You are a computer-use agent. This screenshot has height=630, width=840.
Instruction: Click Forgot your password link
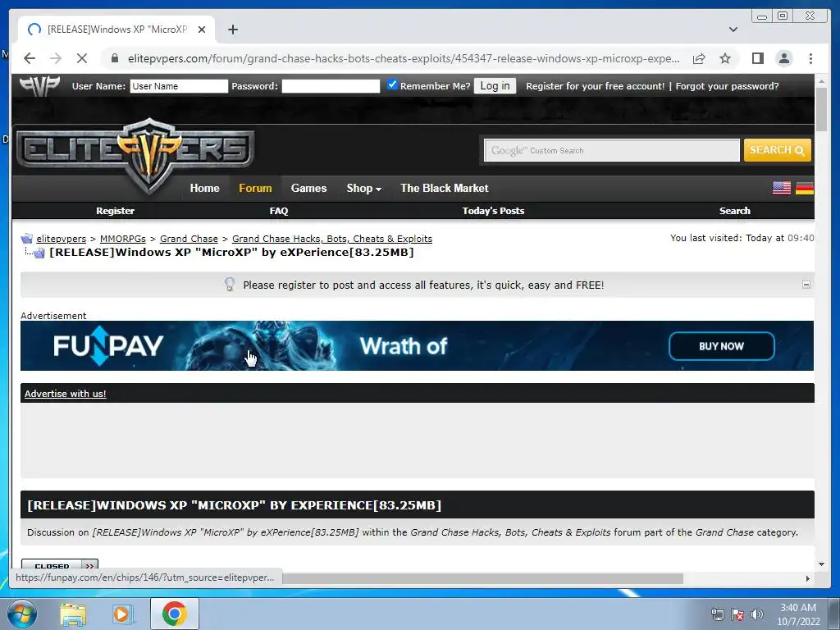727,86
